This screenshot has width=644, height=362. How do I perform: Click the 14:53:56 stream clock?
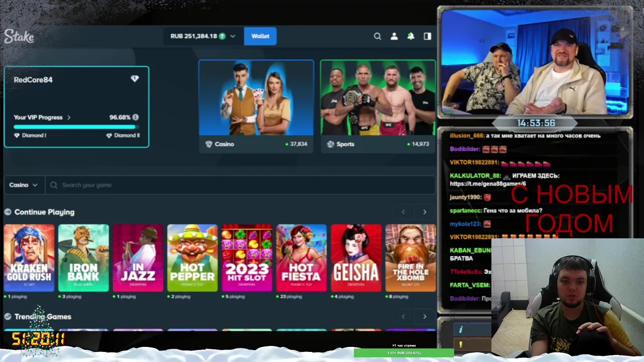coord(536,123)
